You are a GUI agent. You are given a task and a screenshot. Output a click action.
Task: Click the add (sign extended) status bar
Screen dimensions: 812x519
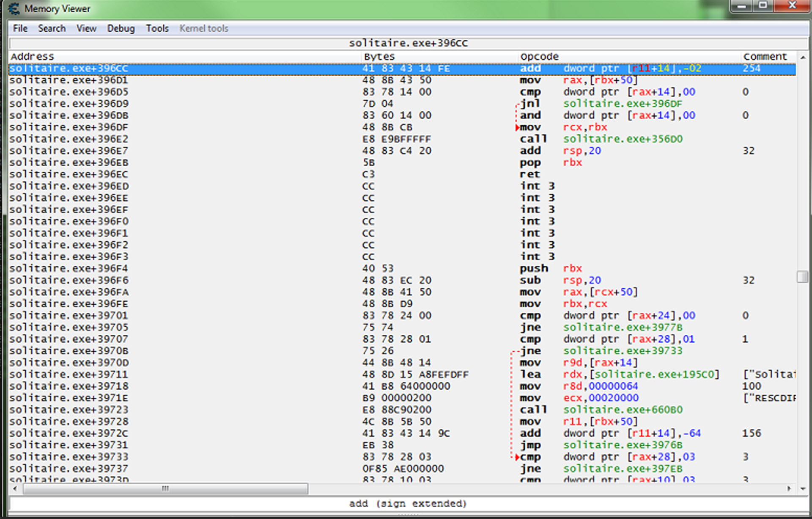[x=409, y=504]
